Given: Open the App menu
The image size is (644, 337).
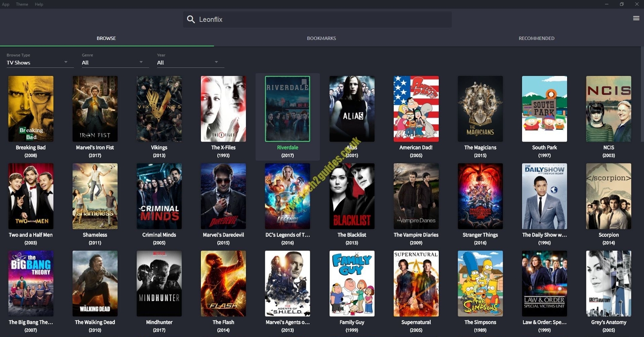Looking at the screenshot, I should [6, 4].
